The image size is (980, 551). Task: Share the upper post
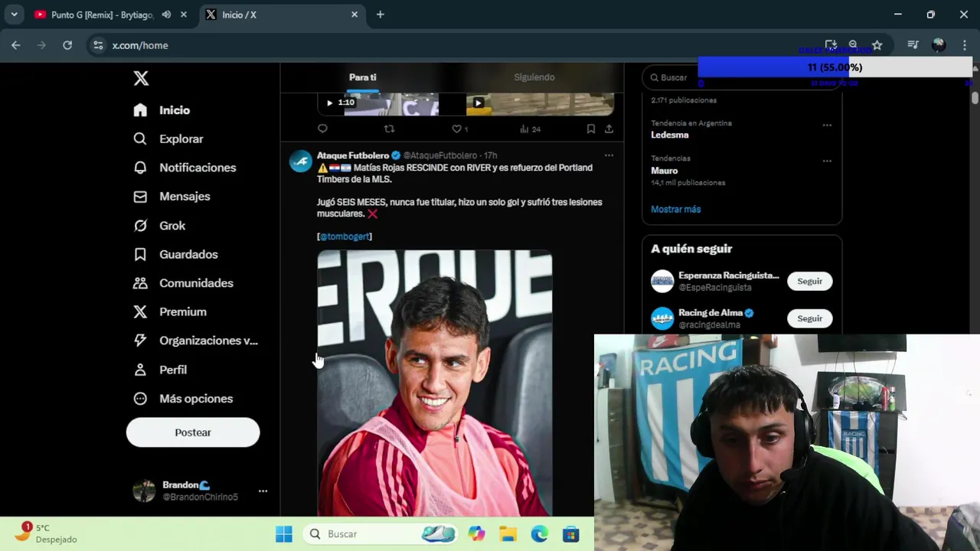pyautogui.click(x=609, y=129)
